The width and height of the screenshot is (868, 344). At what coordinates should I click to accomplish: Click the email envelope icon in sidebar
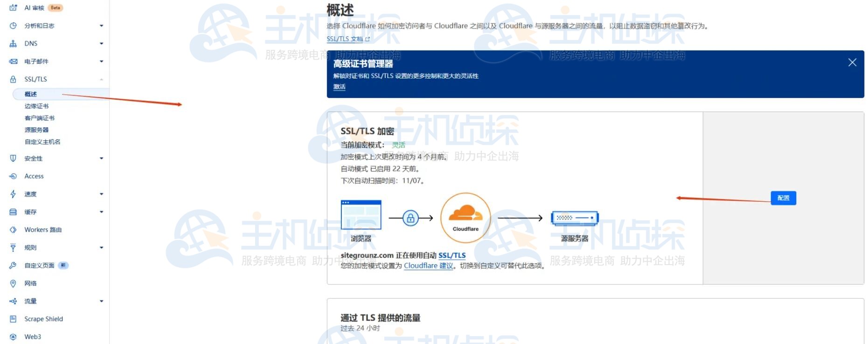(13, 62)
